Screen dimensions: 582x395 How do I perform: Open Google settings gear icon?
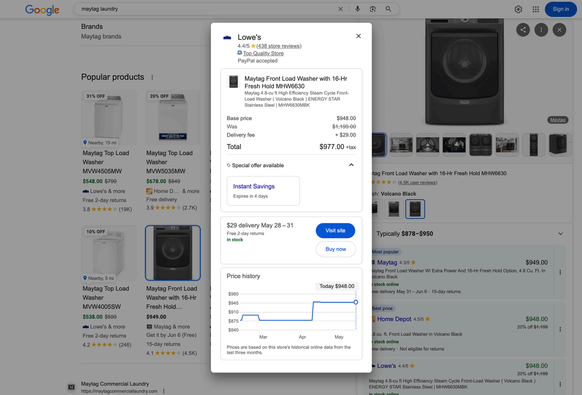[x=518, y=9]
